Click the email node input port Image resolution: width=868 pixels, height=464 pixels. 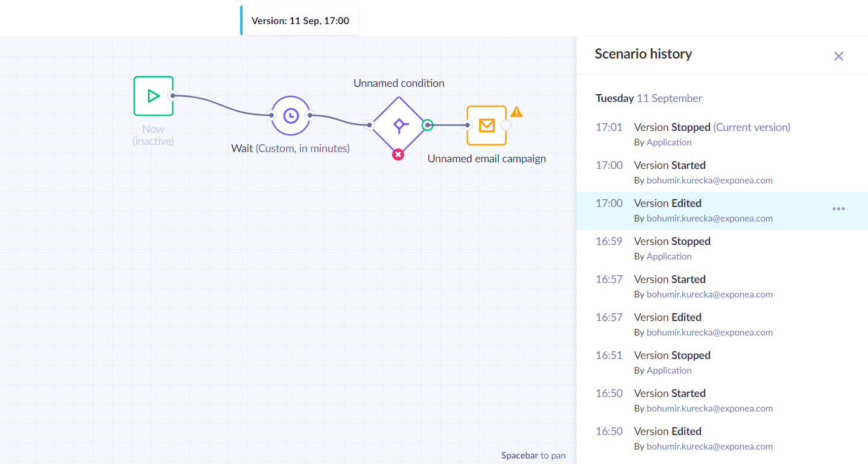point(467,125)
